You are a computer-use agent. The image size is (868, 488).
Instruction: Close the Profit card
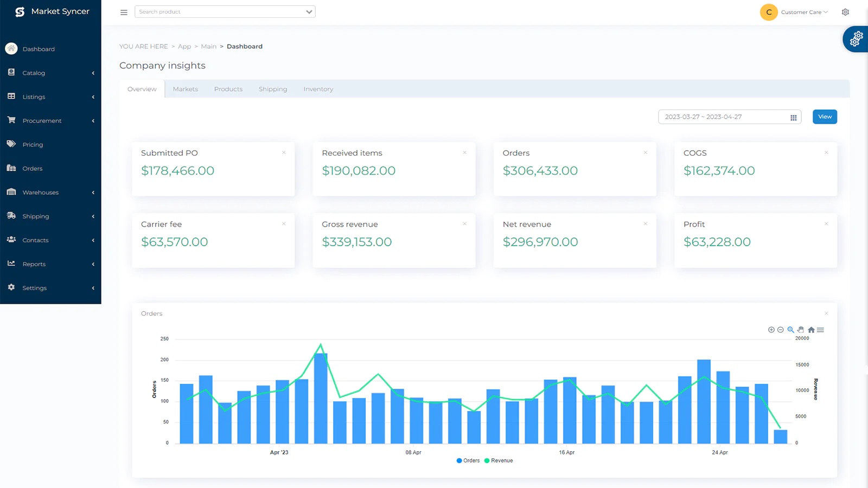click(826, 224)
